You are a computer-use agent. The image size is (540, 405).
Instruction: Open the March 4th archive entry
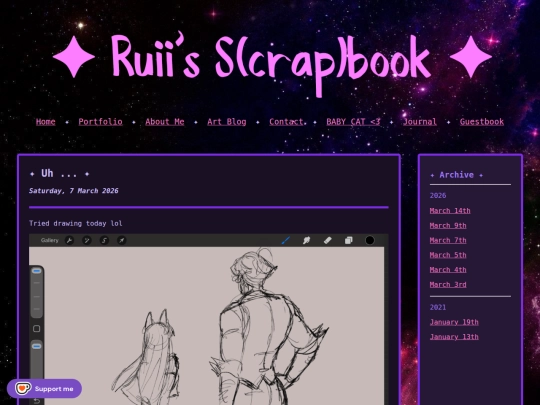click(448, 270)
